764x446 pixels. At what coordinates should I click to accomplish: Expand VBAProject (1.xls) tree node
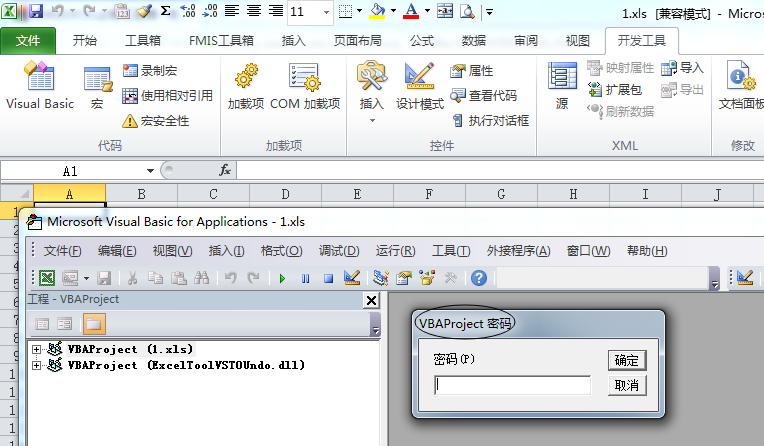point(37,349)
